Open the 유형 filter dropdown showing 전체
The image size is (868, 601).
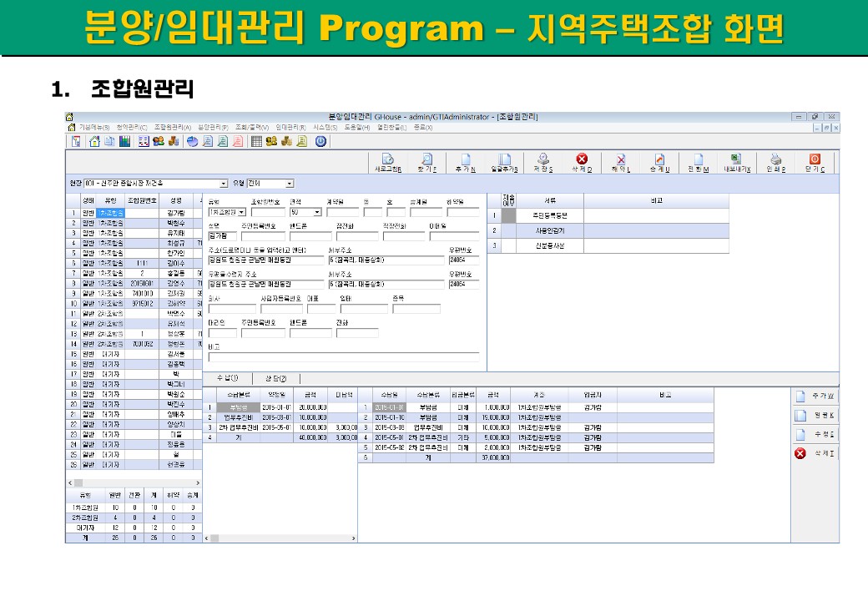[290, 183]
